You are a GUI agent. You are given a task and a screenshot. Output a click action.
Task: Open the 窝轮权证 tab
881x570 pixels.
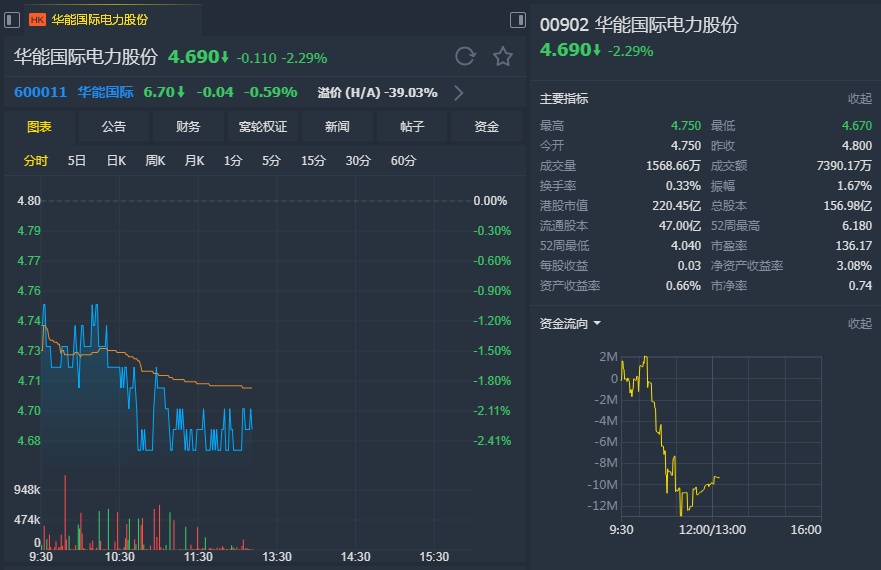coord(262,126)
